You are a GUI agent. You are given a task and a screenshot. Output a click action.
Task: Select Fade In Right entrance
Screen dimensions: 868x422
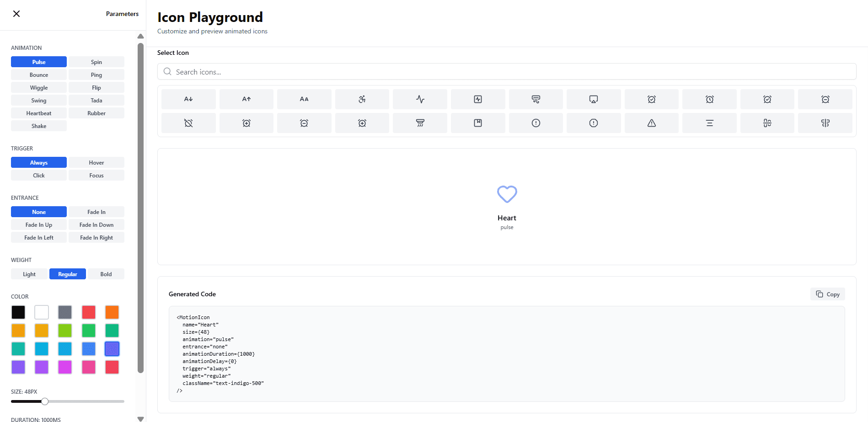click(x=96, y=237)
